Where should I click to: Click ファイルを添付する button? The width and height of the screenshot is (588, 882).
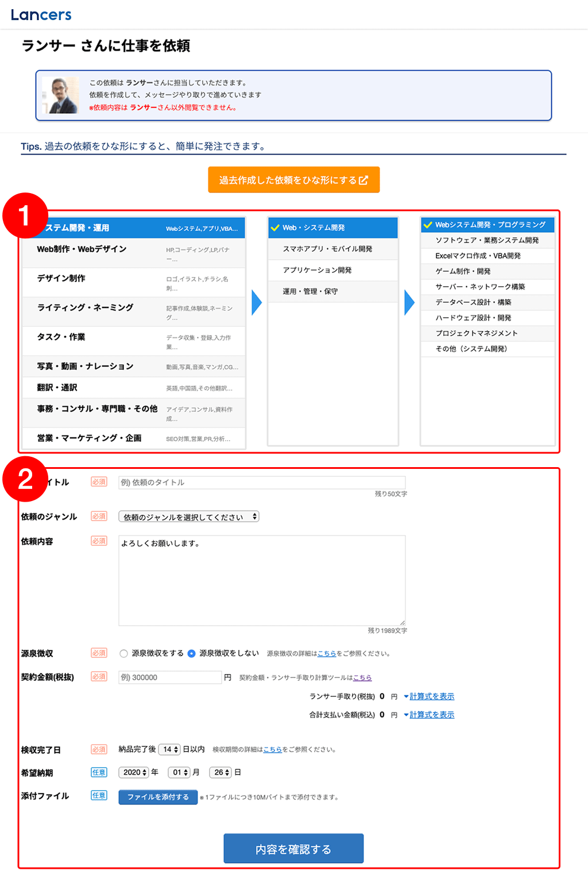point(158,797)
